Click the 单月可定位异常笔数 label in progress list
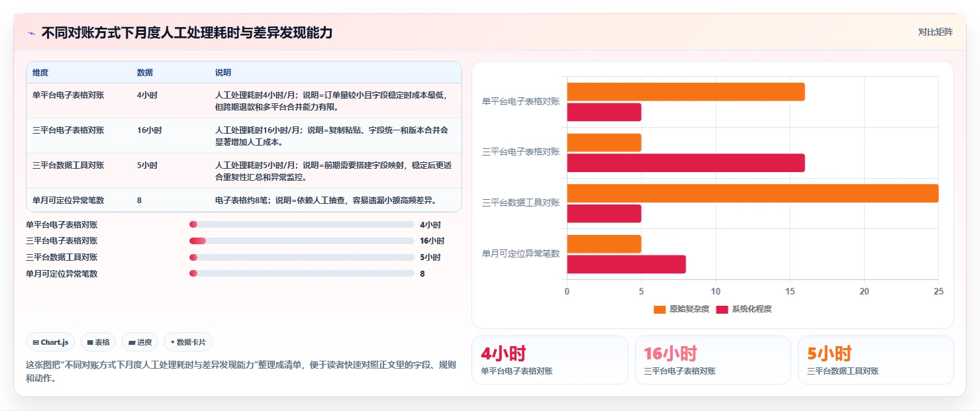980x411 pixels. tap(62, 274)
